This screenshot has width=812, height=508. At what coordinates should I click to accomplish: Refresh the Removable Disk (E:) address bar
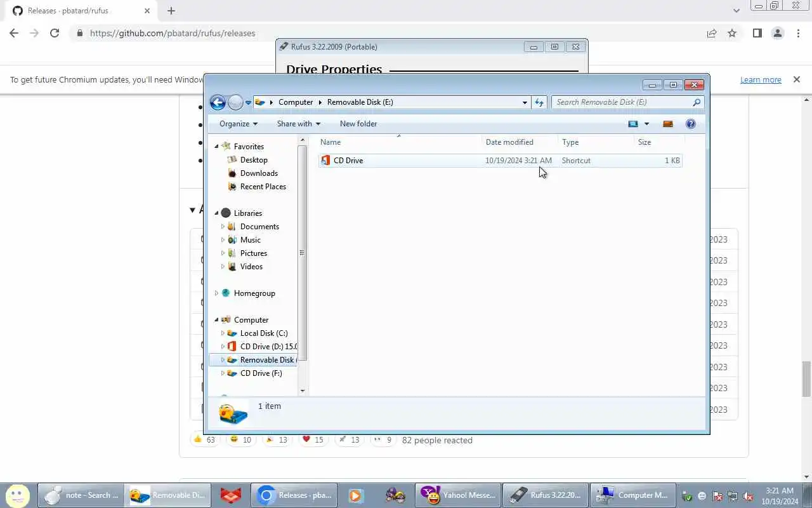point(539,102)
